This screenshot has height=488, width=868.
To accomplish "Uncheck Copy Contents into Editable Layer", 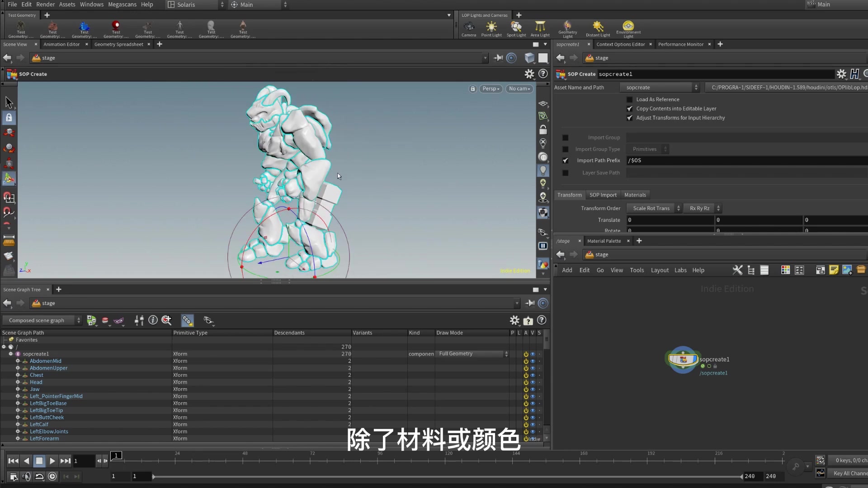I will (x=630, y=108).
